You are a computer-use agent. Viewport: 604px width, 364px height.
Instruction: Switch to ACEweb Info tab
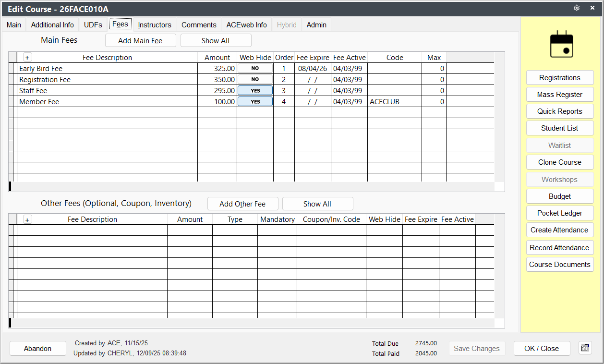click(x=247, y=25)
